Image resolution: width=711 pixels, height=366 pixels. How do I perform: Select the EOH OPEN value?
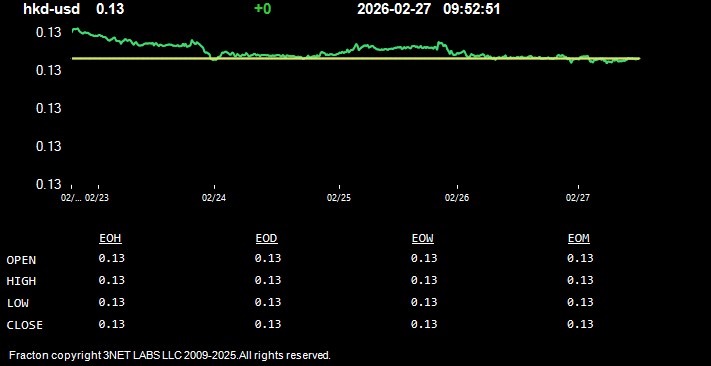coord(112,258)
